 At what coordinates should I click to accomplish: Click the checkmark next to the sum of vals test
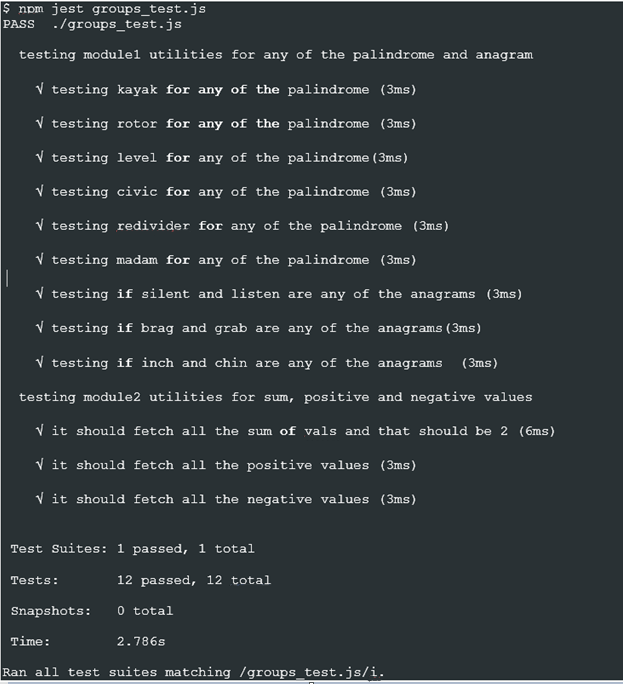pos(39,430)
